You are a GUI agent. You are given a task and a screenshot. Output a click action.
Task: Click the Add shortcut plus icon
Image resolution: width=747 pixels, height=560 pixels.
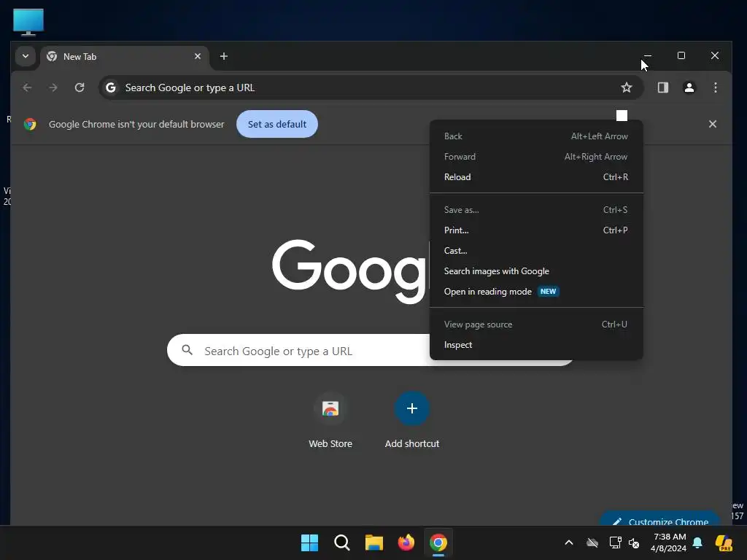[x=412, y=408]
